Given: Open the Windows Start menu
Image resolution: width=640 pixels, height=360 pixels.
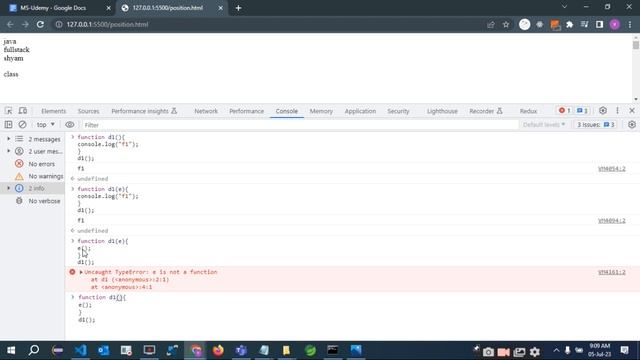Looking at the screenshot, I should [11, 350].
